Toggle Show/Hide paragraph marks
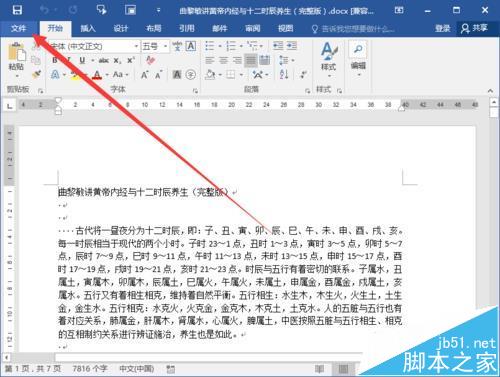The width and height of the screenshot is (500, 377). (303, 74)
